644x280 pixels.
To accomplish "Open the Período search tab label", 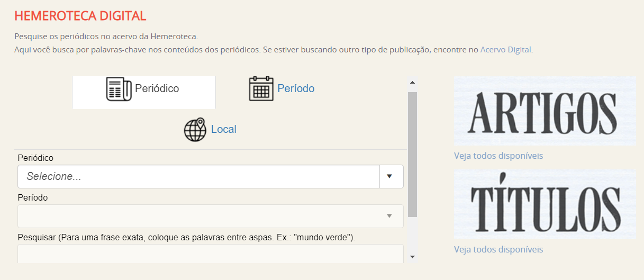I will point(296,89).
